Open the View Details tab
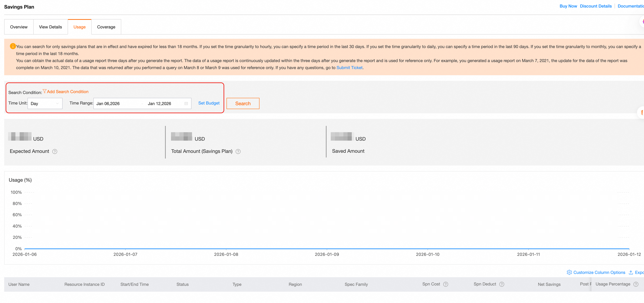Screen dimensions: 644x303 click(50, 27)
